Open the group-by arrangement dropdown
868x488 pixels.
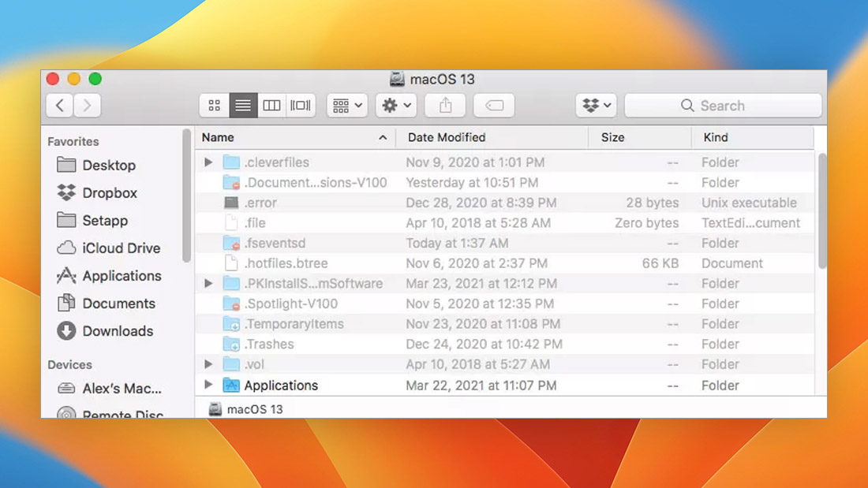click(x=347, y=105)
